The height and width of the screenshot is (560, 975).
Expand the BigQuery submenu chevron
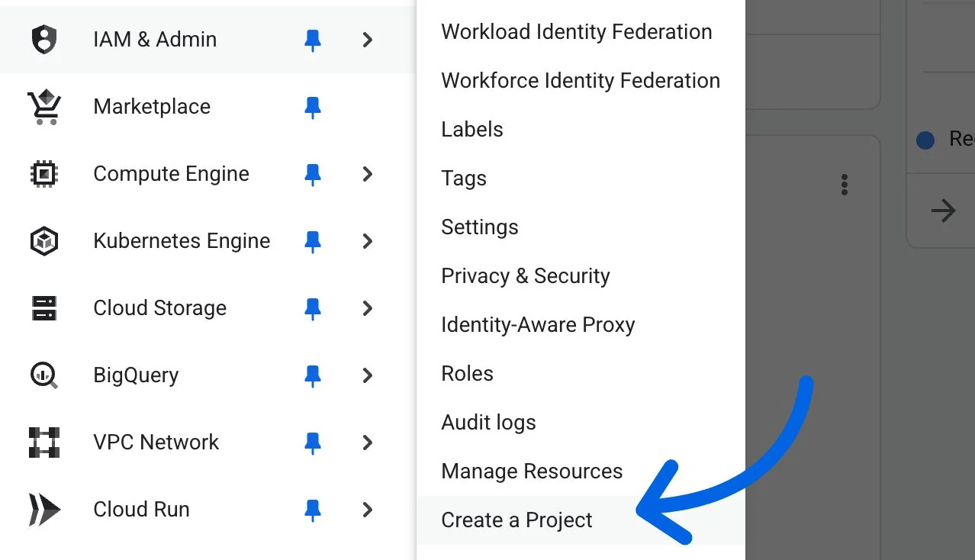pos(368,375)
